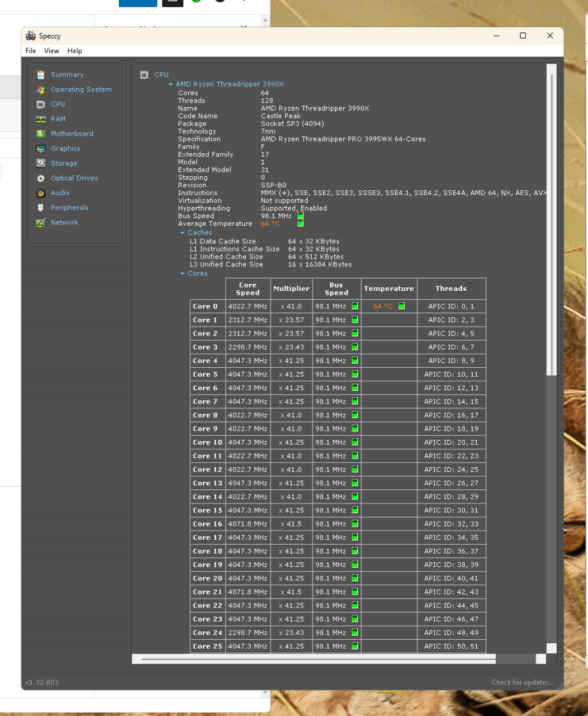The image size is (588, 716).
Task: Click the CPU header chip icon
Action: pyautogui.click(x=144, y=75)
